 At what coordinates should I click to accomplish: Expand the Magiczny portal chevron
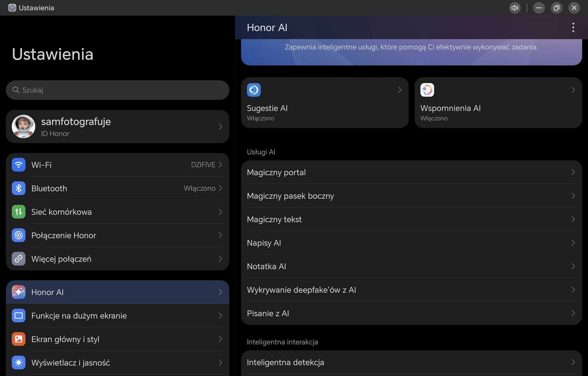pos(573,172)
